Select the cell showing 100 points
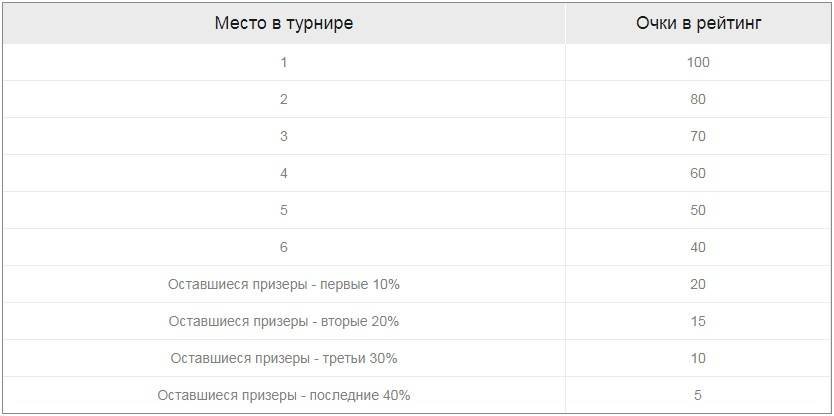834x416 pixels. click(x=698, y=62)
